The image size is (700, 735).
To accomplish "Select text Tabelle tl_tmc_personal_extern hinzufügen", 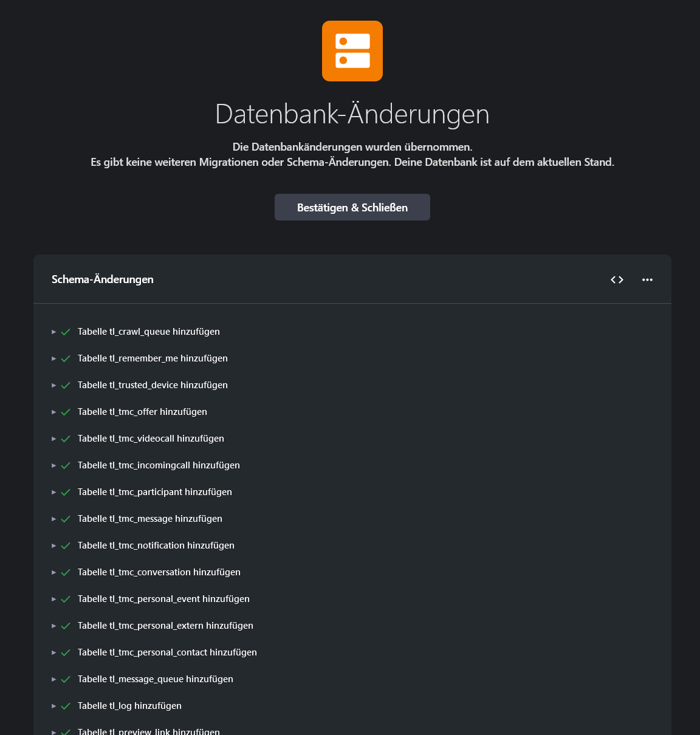I will coord(165,626).
